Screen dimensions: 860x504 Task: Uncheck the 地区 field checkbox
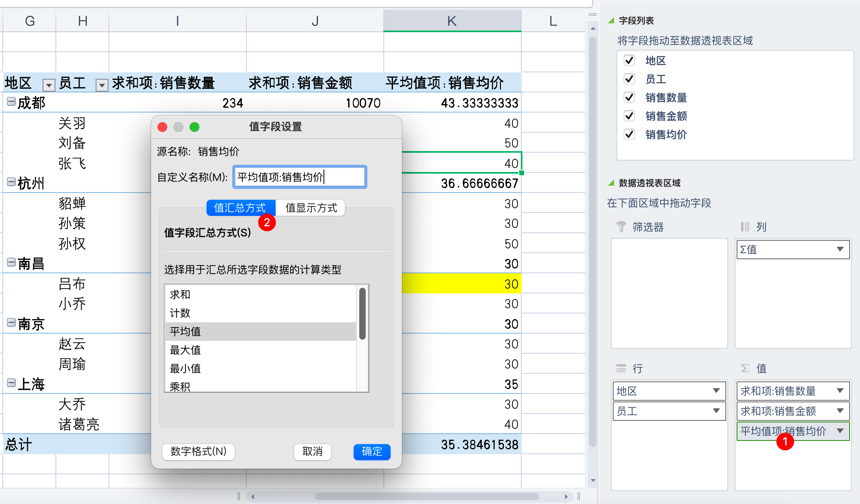click(629, 61)
